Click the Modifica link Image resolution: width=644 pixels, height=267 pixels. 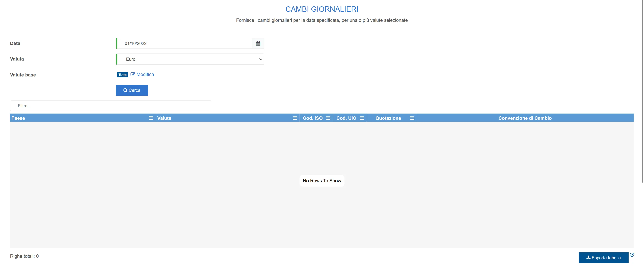(145, 74)
